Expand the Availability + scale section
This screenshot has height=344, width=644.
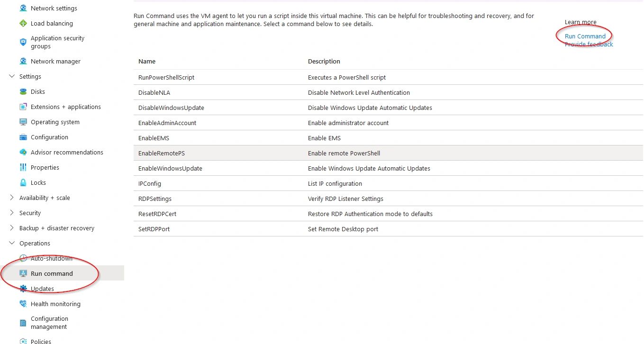(x=11, y=198)
